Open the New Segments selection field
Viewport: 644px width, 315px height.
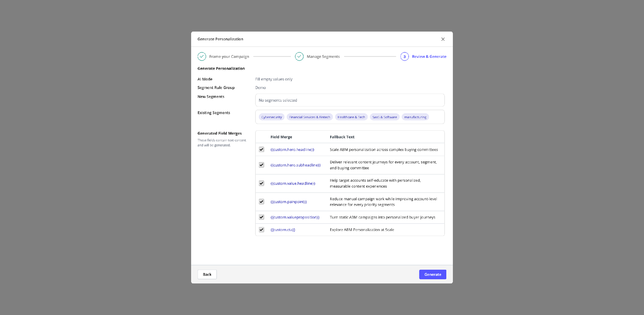click(350, 100)
